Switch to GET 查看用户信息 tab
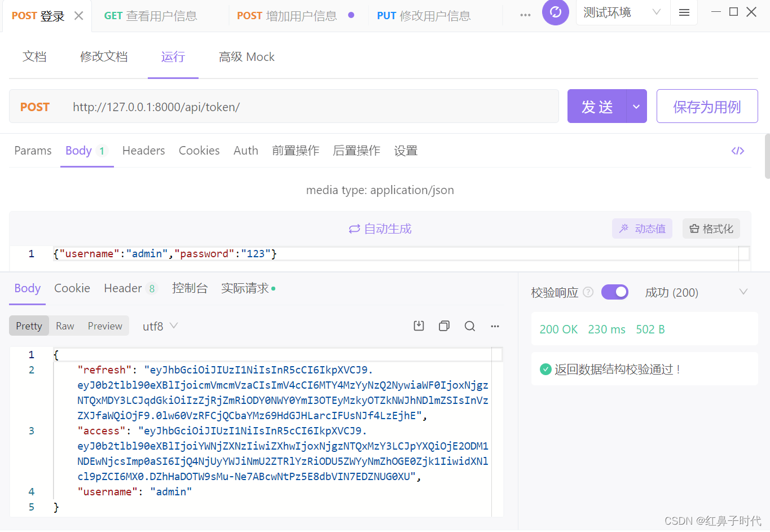 (151, 16)
